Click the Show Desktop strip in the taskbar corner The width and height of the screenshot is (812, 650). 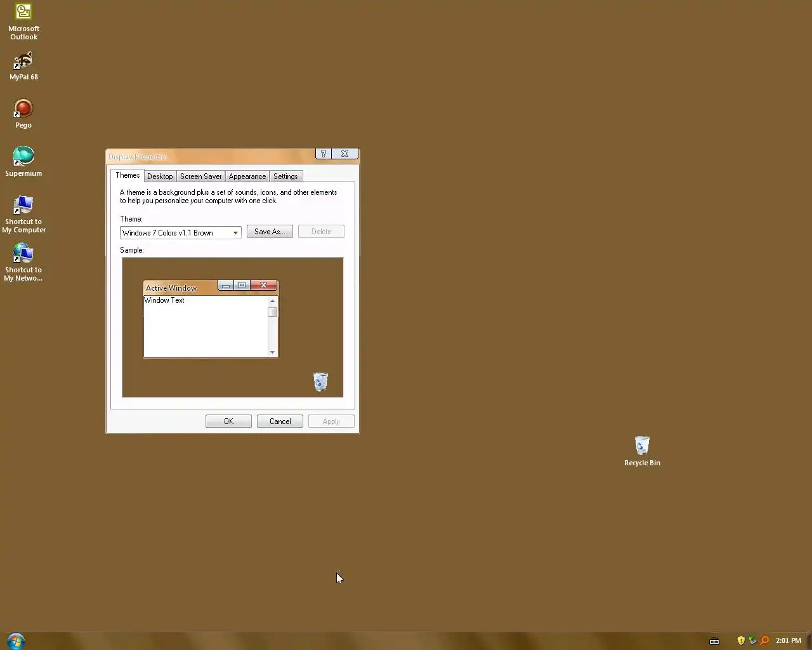click(x=808, y=640)
